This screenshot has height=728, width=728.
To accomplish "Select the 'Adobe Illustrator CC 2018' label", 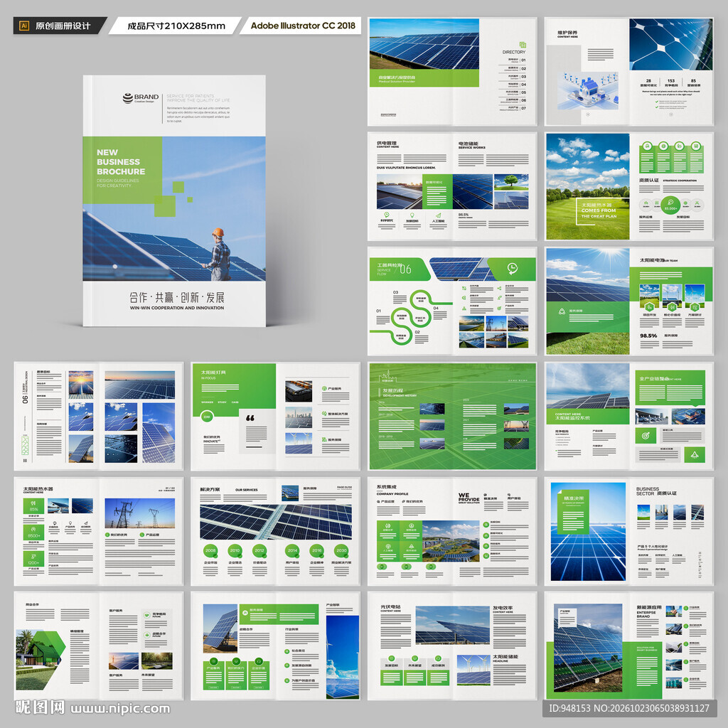I will point(303,26).
